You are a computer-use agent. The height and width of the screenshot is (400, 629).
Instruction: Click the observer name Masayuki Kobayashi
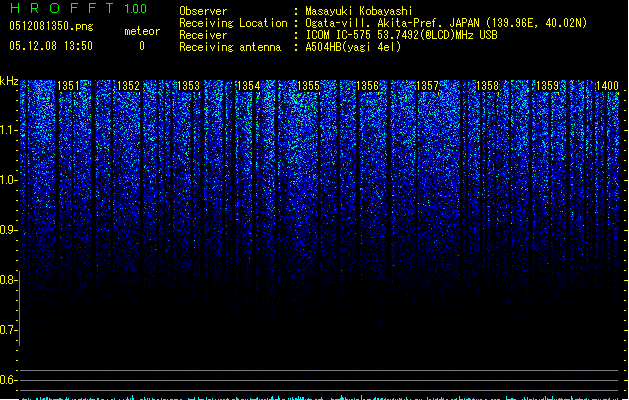359,11
